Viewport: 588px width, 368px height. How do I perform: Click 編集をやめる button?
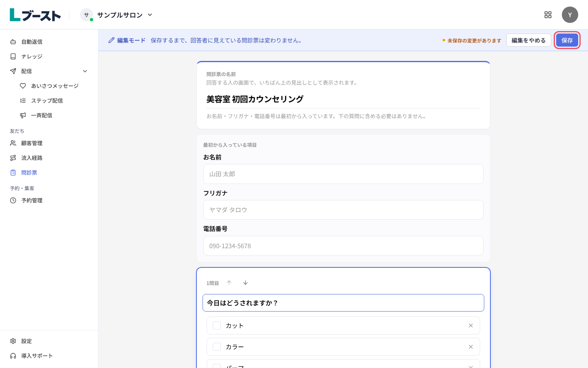pyautogui.click(x=529, y=40)
